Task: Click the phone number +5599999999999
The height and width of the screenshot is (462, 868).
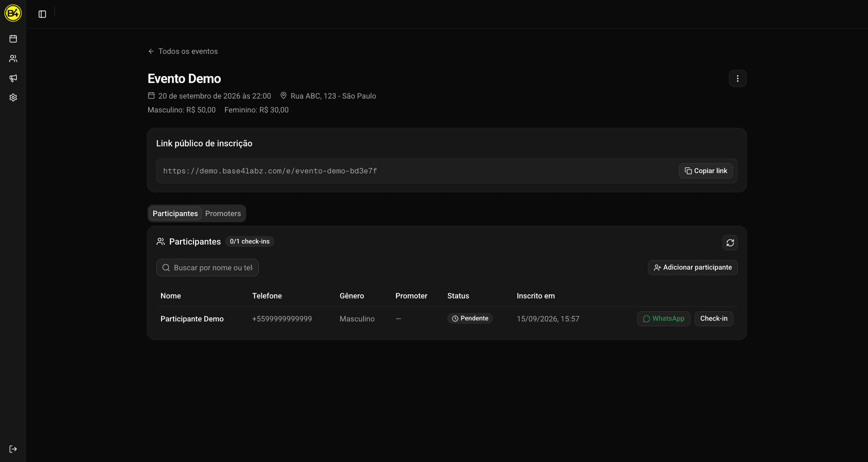Action: 282,319
